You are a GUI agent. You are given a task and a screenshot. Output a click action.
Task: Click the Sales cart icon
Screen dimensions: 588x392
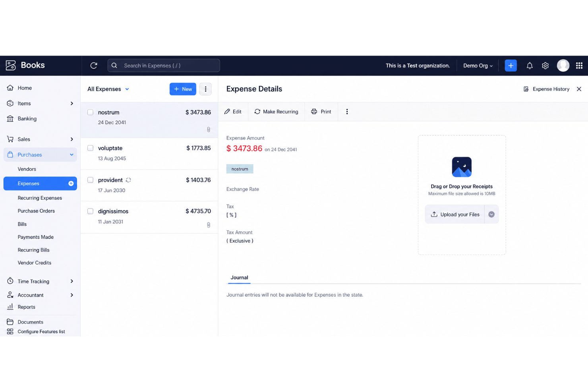(x=10, y=139)
